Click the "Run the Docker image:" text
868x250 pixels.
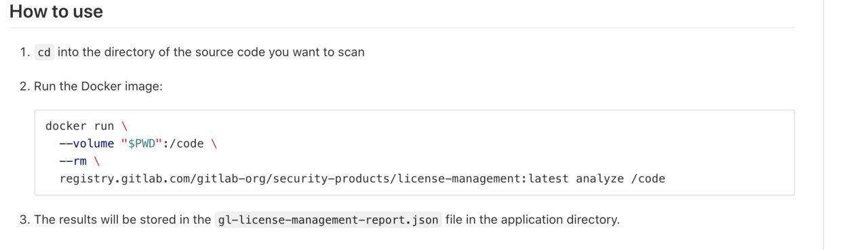[98, 87]
